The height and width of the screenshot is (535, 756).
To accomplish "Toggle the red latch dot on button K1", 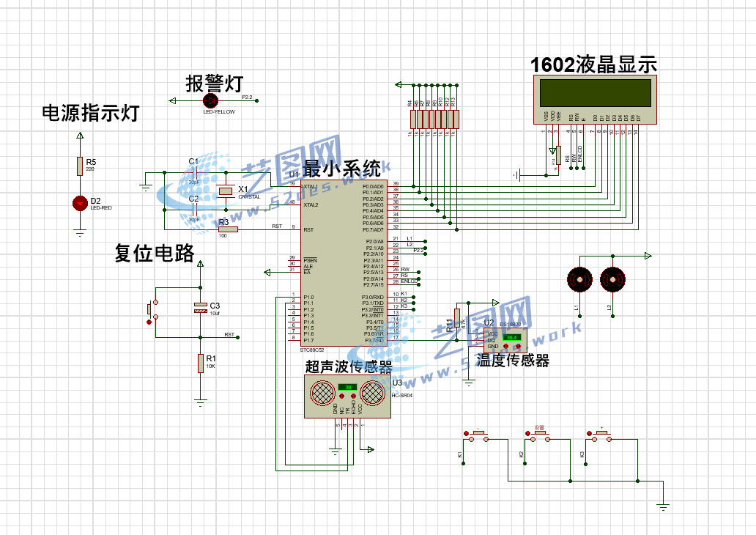I will click(466, 434).
